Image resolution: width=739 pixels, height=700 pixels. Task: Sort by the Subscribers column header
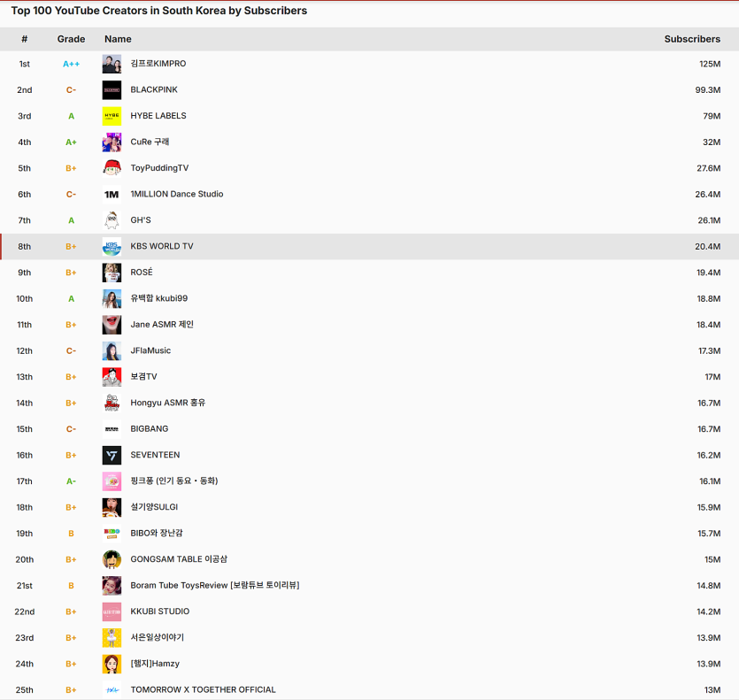[x=691, y=39]
